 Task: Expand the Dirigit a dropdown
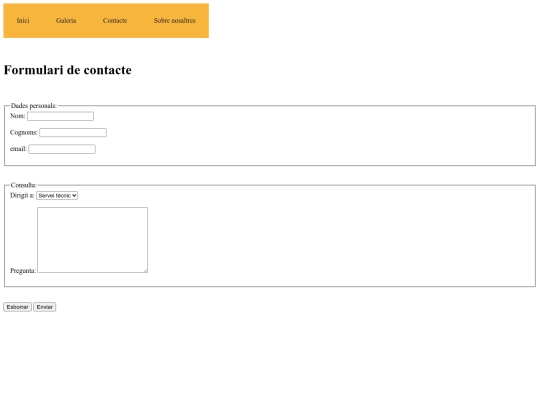[x=57, y=196]
